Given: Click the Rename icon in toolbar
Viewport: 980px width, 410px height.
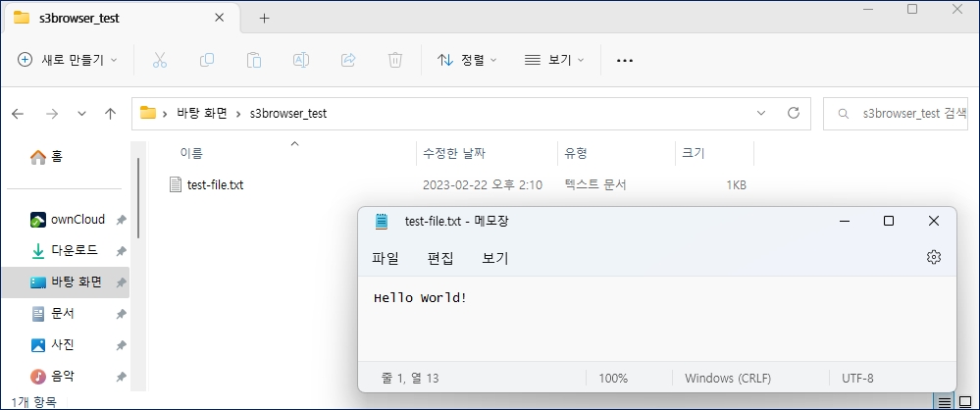Looking at the screenshot, I should tap(301, 60).
